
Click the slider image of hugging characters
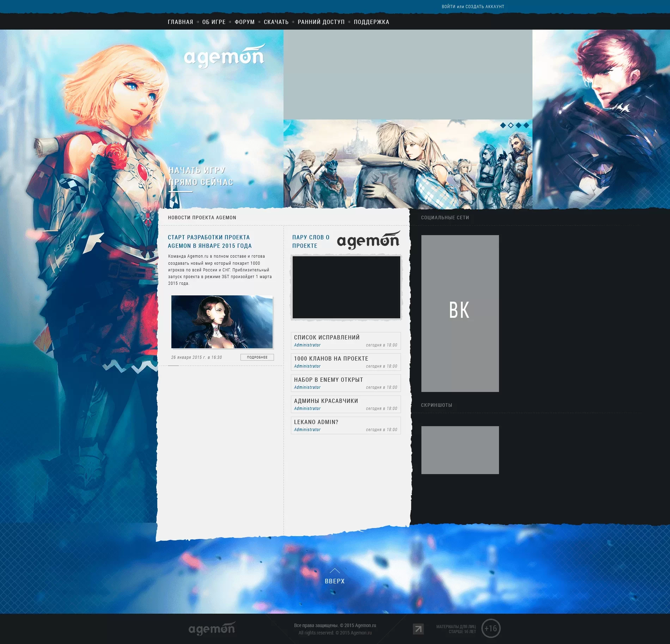point(408,164)
